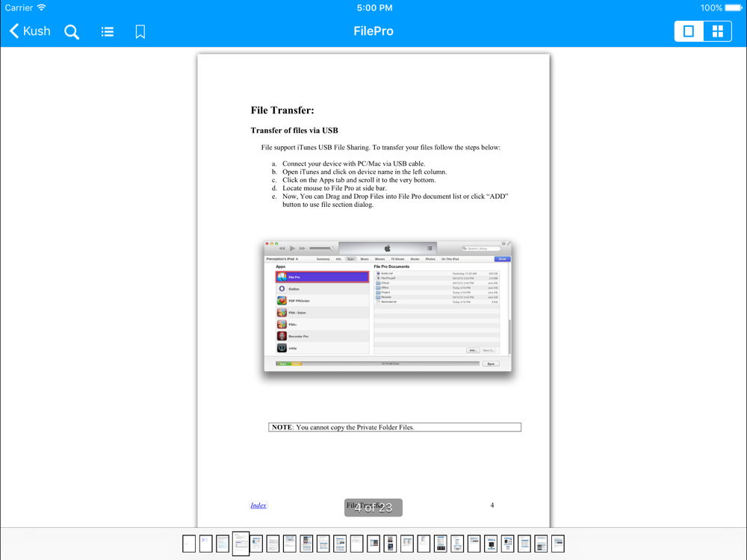
Task: Open the third page thumbnail in the strip
Action: [223, 544]
